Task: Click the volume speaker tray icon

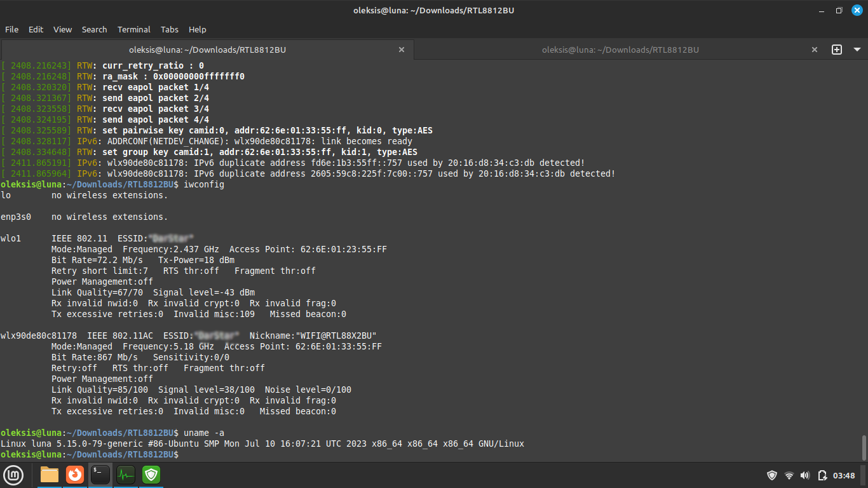Action: point(804,475)
